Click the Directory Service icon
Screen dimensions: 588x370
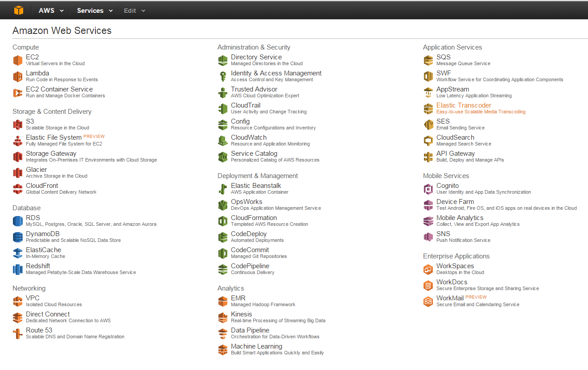pyautogui.click(x=222, y=60)
